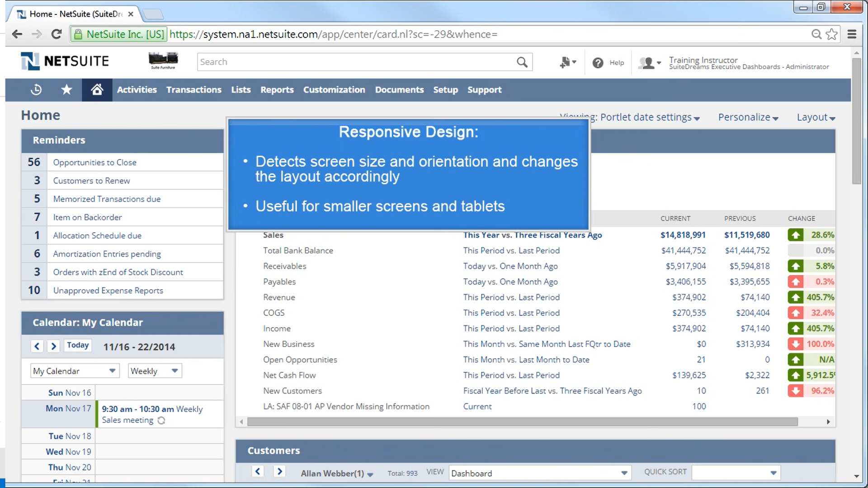Open the Support menu
The image size is (868, 488).
click(485, 89)
